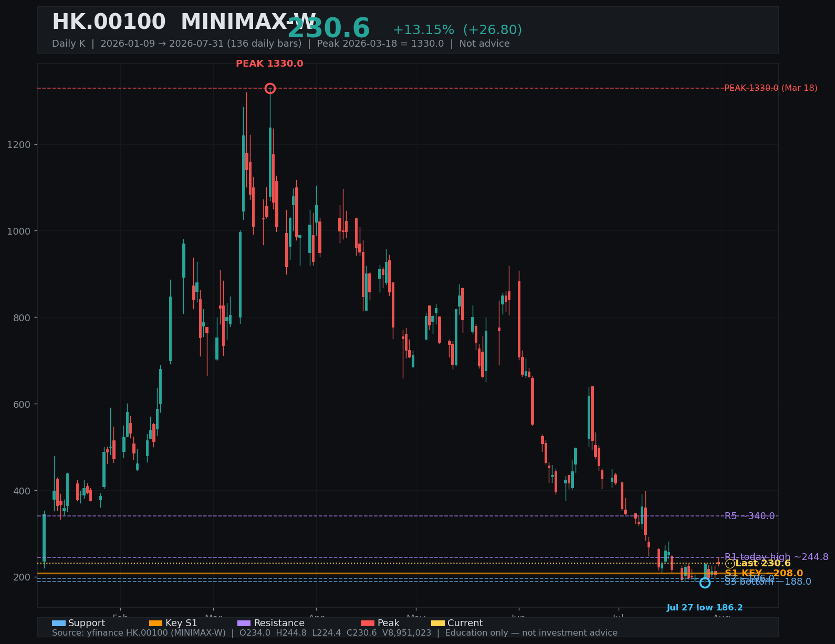
Task: Click the "Jul 27 low 186.2" annotation
Action: pos(705,608)
